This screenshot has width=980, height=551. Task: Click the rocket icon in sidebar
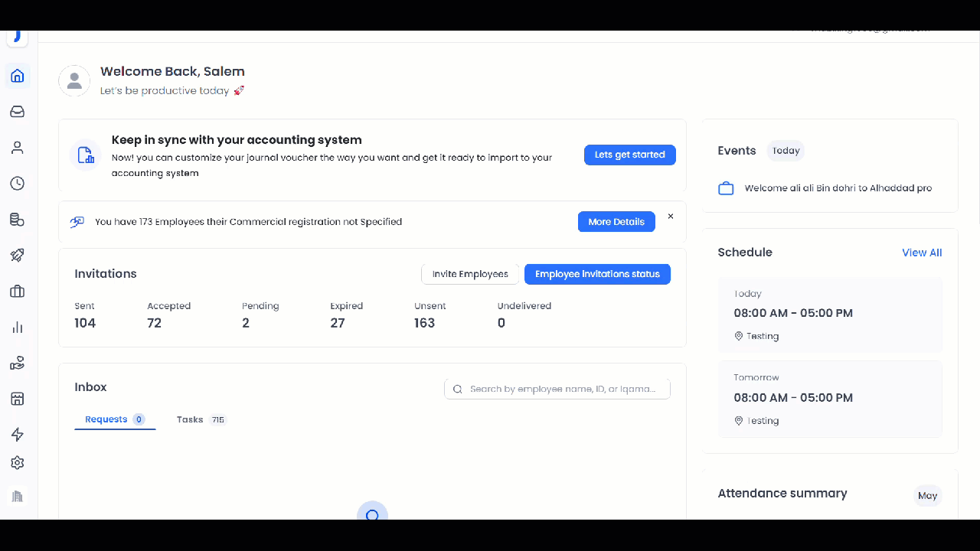click(x=17, y=256)
